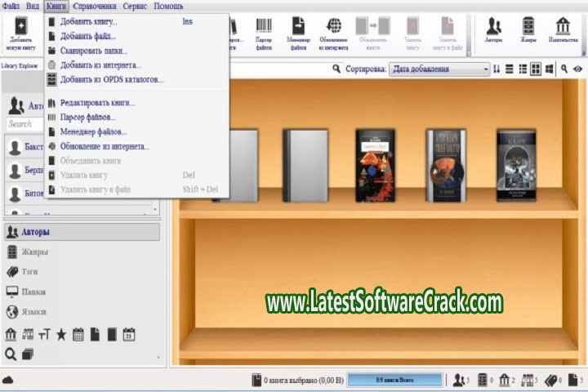Choose Добавить книгу menu entry
The image size is (588, 392).
coord(137,22)
